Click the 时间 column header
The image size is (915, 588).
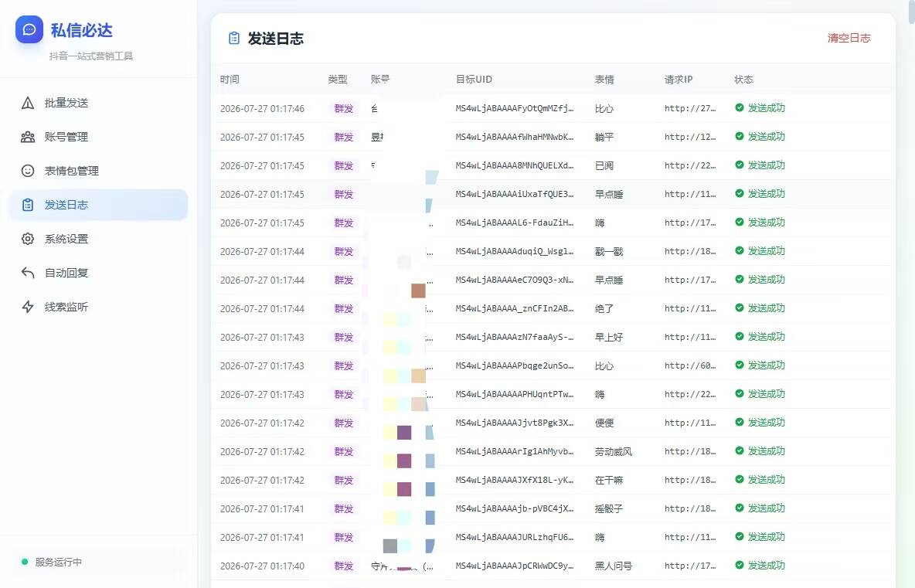[230, 80]
